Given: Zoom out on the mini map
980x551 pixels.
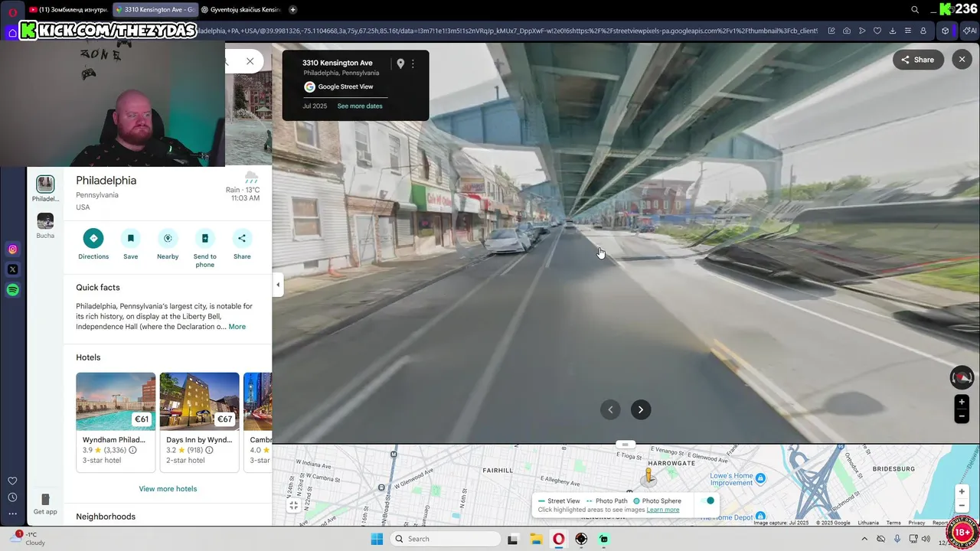Looking at the screenshot, I should (x=962, y=506).
